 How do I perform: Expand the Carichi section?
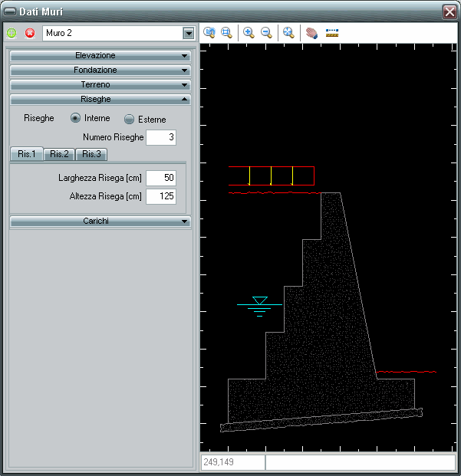pyautogui.click(x=100, y=221)
